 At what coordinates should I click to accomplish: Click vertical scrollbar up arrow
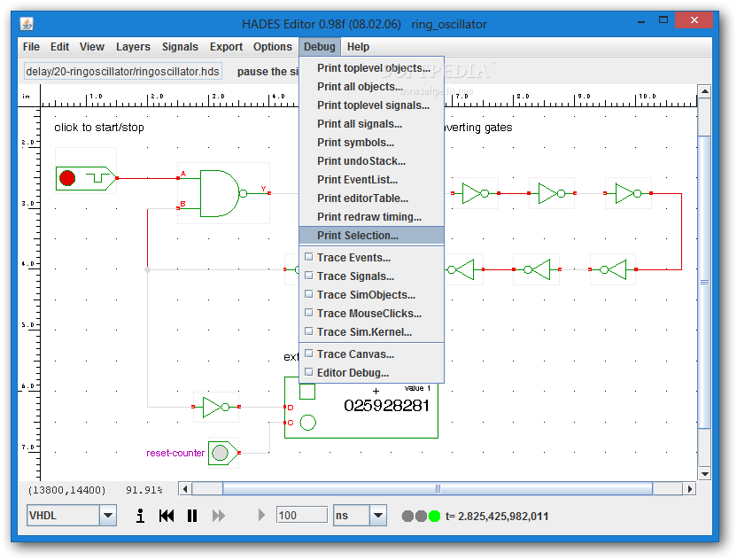click(704, 91)
